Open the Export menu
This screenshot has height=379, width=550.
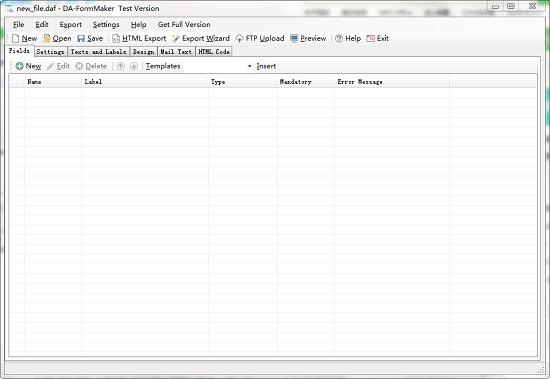[x=71, y=25]
